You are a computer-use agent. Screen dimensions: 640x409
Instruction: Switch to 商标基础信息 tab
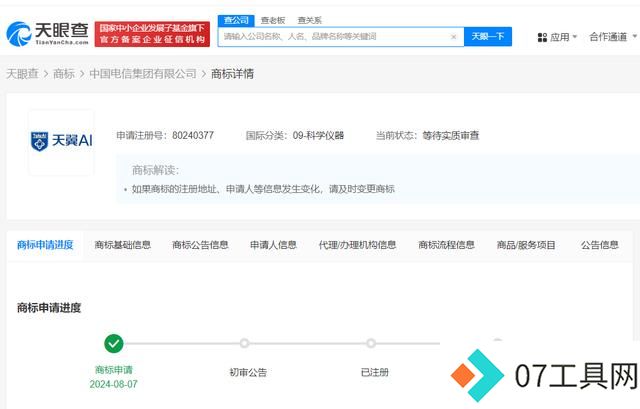[x=122, y=245]
